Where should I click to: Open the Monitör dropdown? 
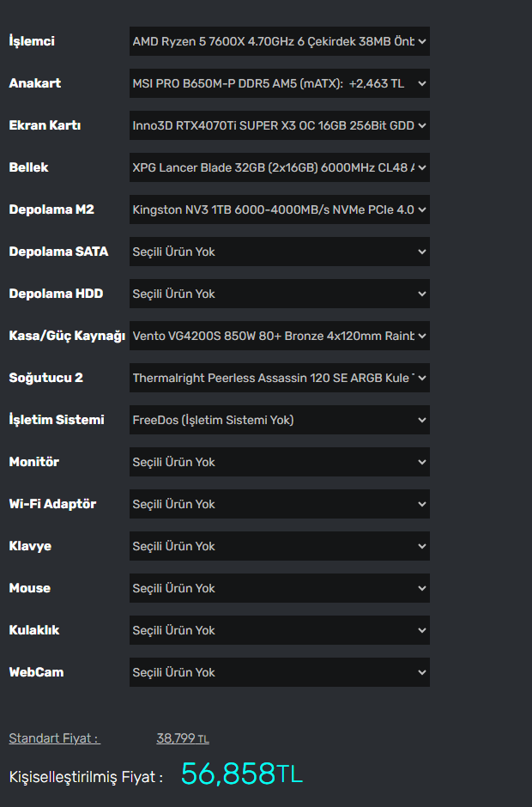pos(279,462)
